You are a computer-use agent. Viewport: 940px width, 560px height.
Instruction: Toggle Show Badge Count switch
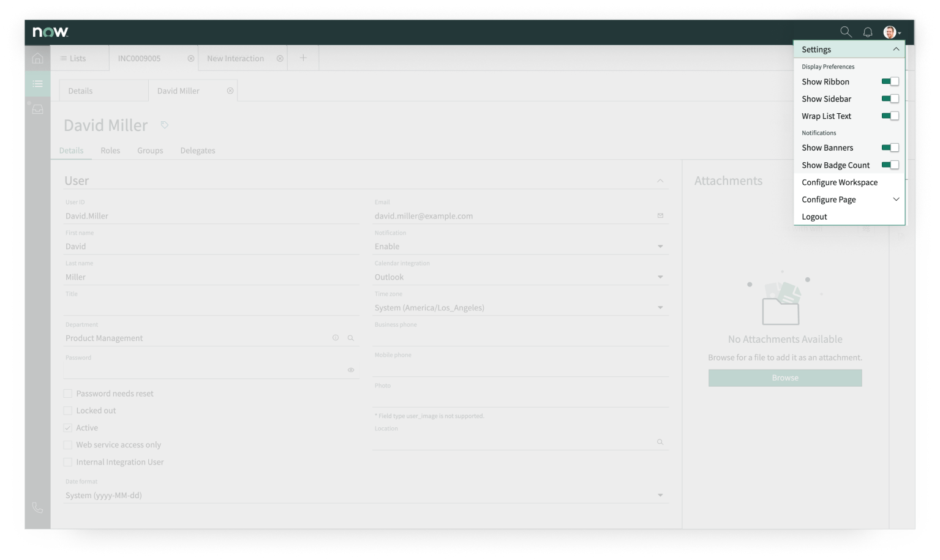coord(890,165)
